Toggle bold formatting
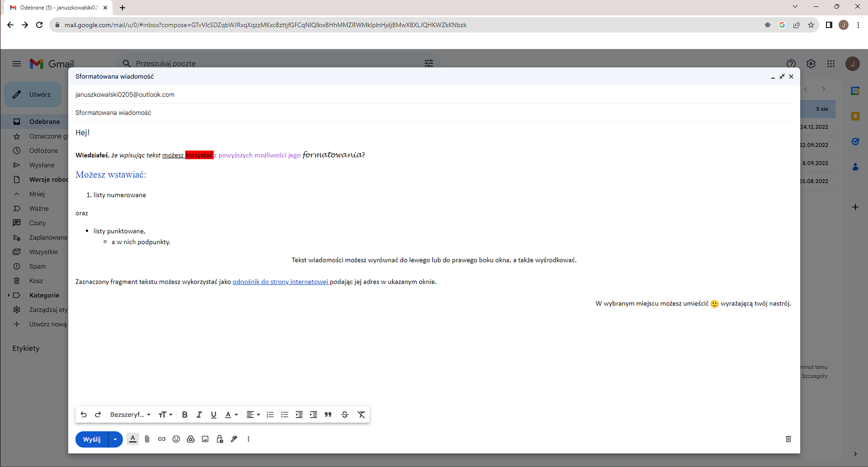Screen dimensions: 868x467 [x=184, y=415]
